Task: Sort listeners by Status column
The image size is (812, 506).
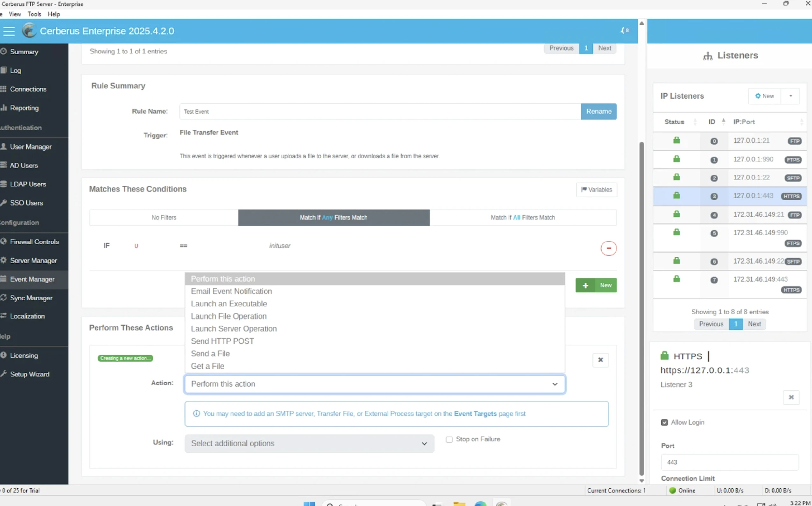Action: [676, 122]
